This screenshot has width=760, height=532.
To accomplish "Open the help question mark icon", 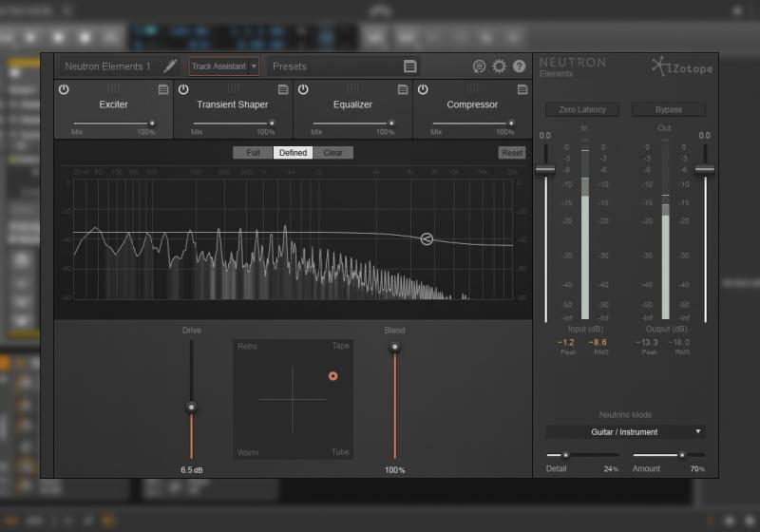I will (x=519, y=66).
